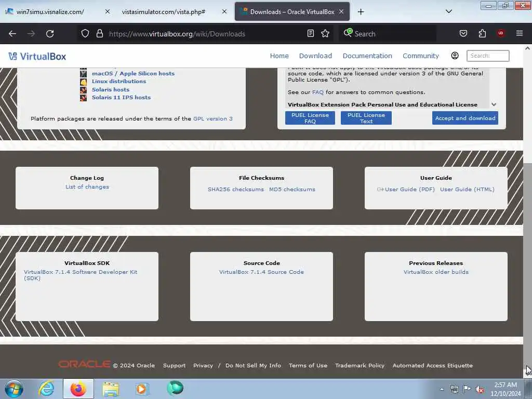This screenshot has width=532, height=399.
Task: Open VirtualBox 7.1.4 Source Code link
Action: click(261, 272)
